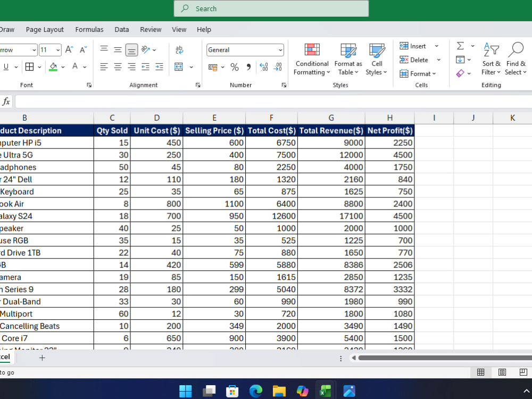Click the Search box

point(271,9)
